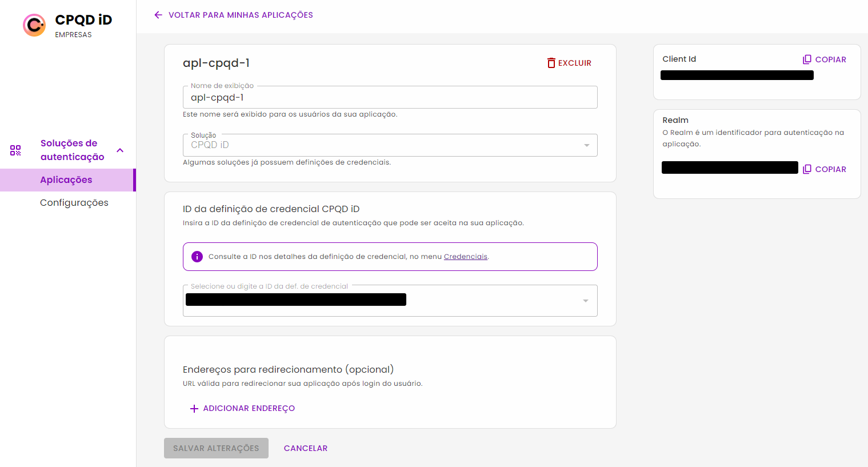Click the trash icon next to EXCLUIR

click(551, 63)
